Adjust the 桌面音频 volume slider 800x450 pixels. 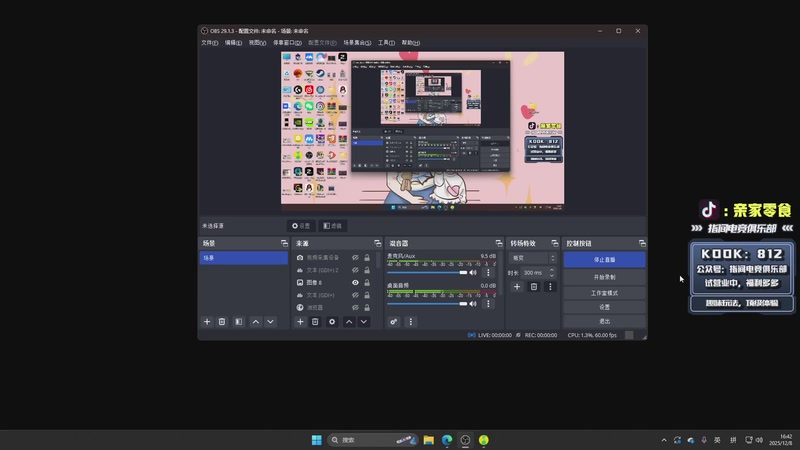tap(427, 304)
